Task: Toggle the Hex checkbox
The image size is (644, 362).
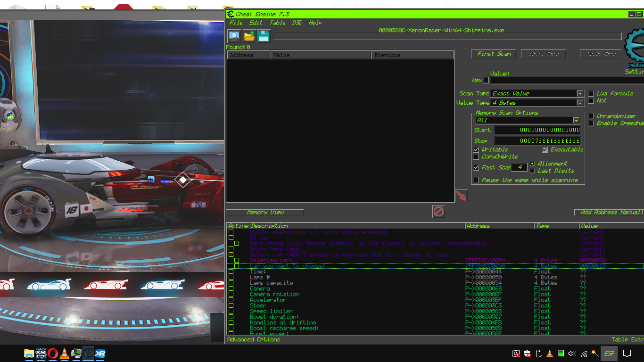Action: coord(486,80)
